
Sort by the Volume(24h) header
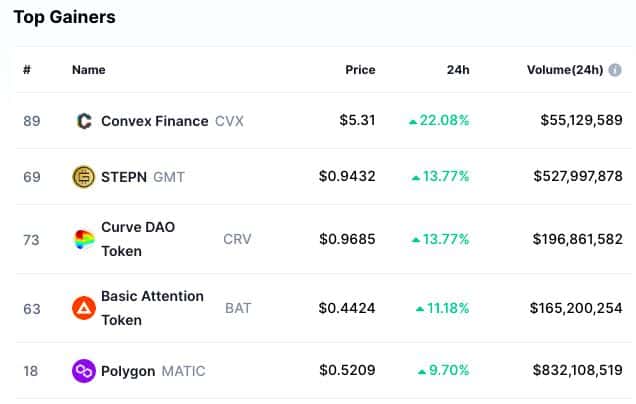click(565, 70)
